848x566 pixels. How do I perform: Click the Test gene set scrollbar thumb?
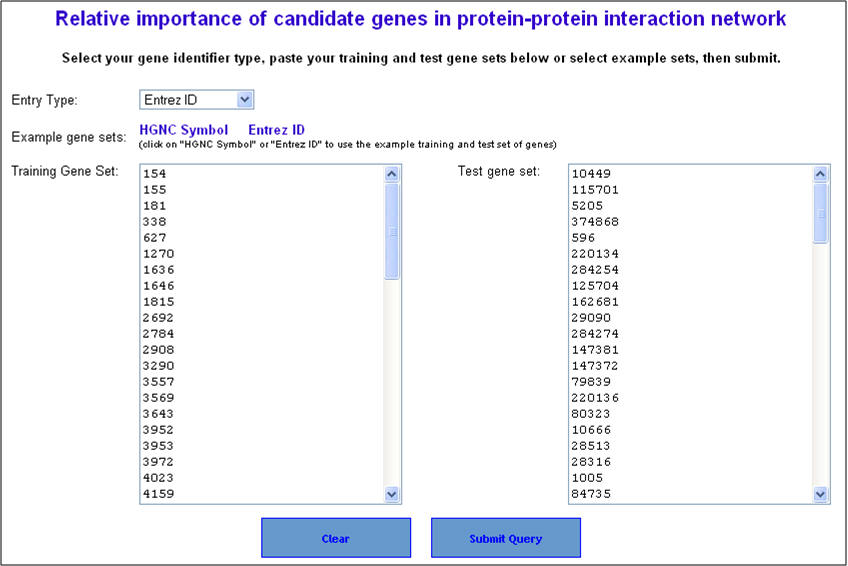click(820, 214)
